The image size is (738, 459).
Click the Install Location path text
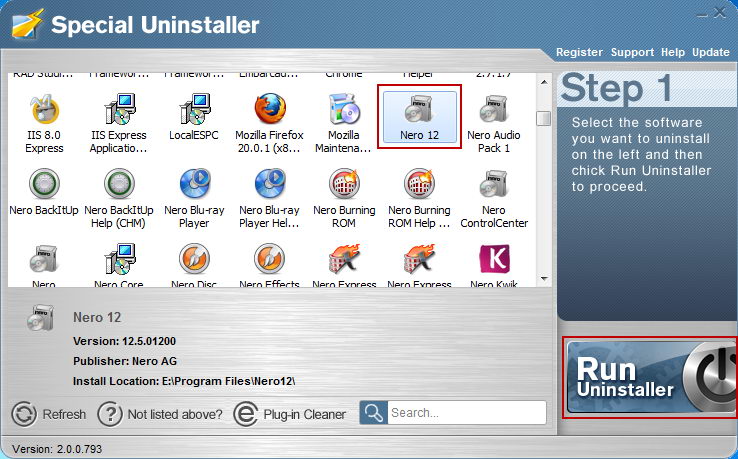pyautogui.click(x=184, y=381)
